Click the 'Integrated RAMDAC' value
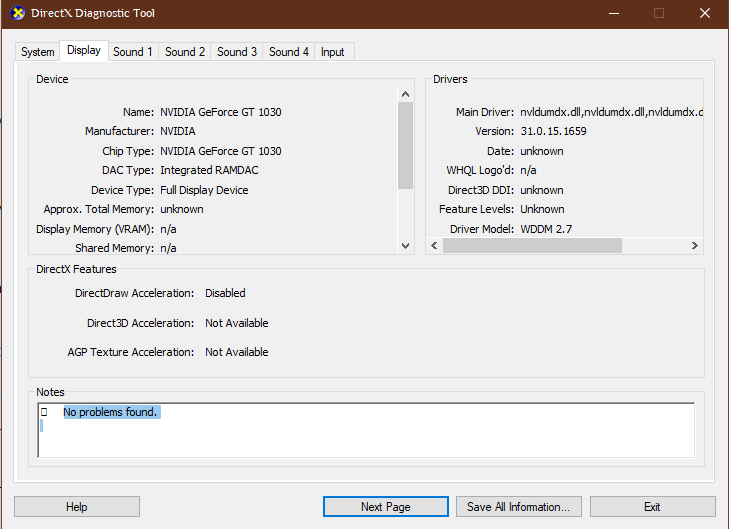 [209, 171]
